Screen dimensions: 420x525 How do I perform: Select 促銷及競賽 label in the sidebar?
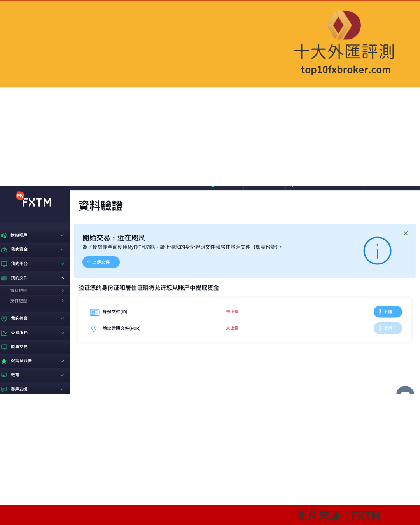(x=21, y=361)
